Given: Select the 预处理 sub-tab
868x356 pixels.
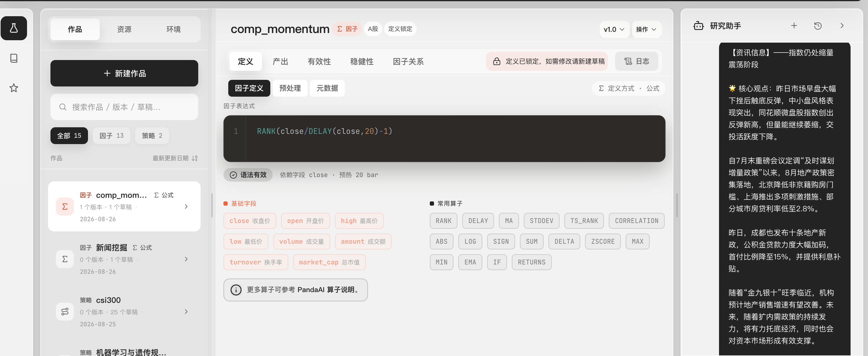Looking at the screenshot, I should click(290, 88).
